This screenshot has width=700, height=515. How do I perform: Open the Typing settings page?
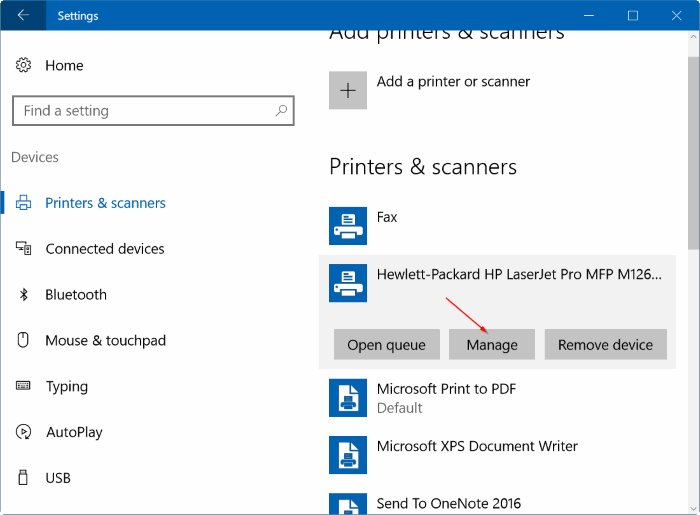pos(66,387)
